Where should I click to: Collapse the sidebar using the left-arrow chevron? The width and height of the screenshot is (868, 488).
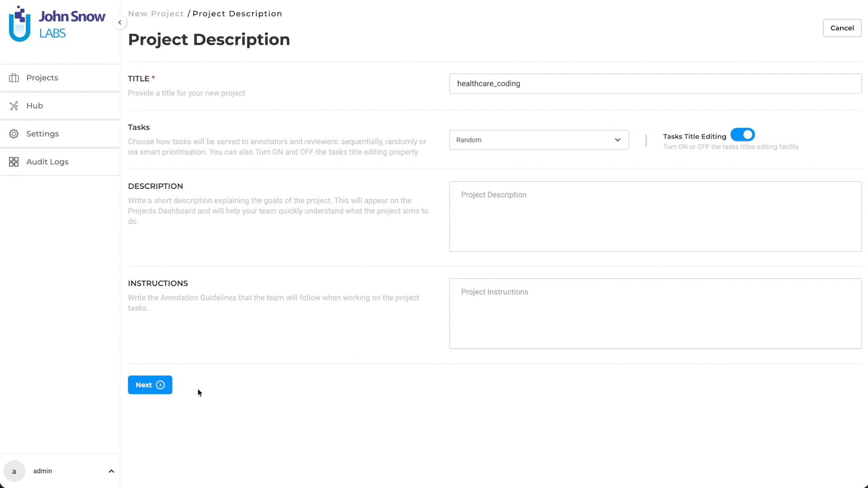point(120,22)
